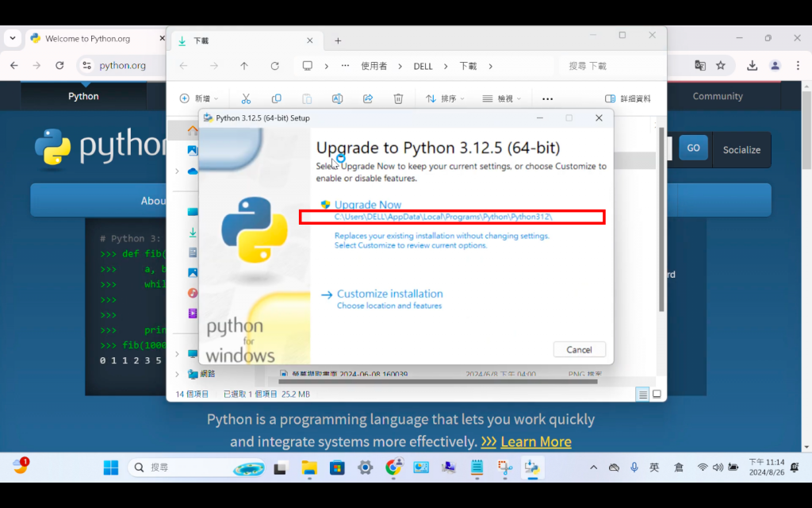Reload the python.org page in Chrome
Viewport: 812px width, 508px height.
coord(59,65)
